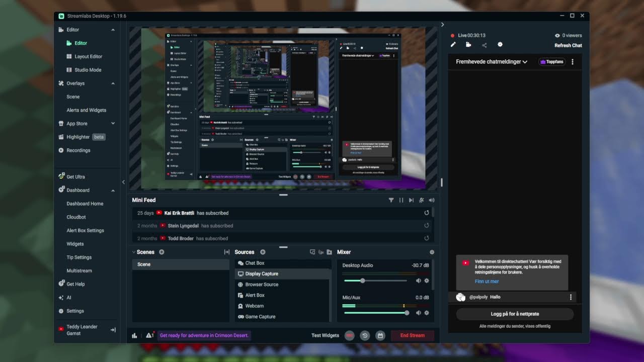Pause the Mini Feed alert queue
Screen dimensions: 644x362
pyautogui.click(x=401, y=200)
